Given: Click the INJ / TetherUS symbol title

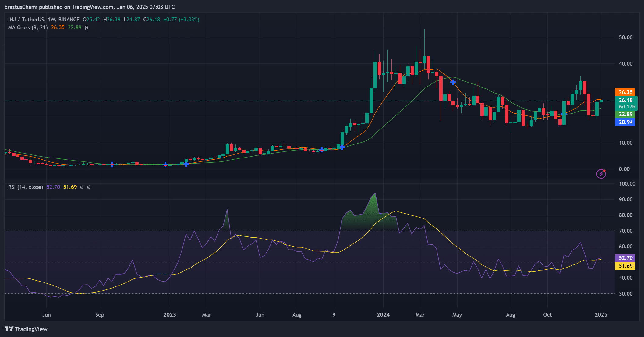Looking at the screenshot, I should (x=27, y=20).
